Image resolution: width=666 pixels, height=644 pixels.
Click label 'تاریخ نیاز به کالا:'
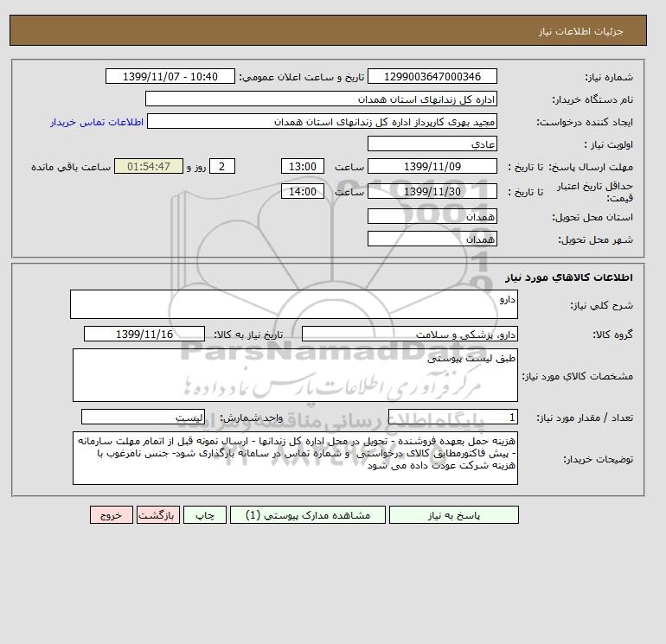[x=248, y=335]
